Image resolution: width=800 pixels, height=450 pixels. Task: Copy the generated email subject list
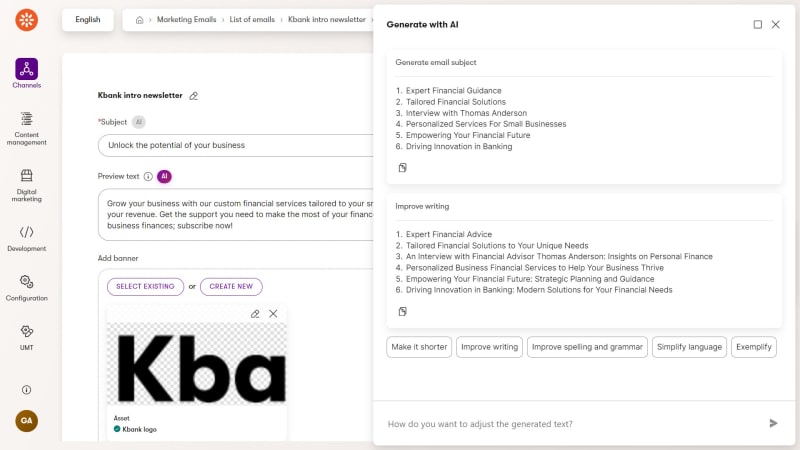403,168
